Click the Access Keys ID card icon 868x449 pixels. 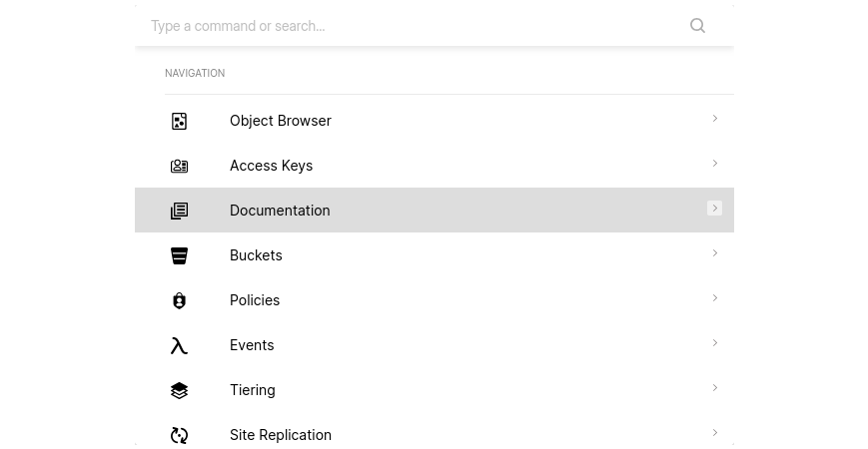tap(179, 166)
